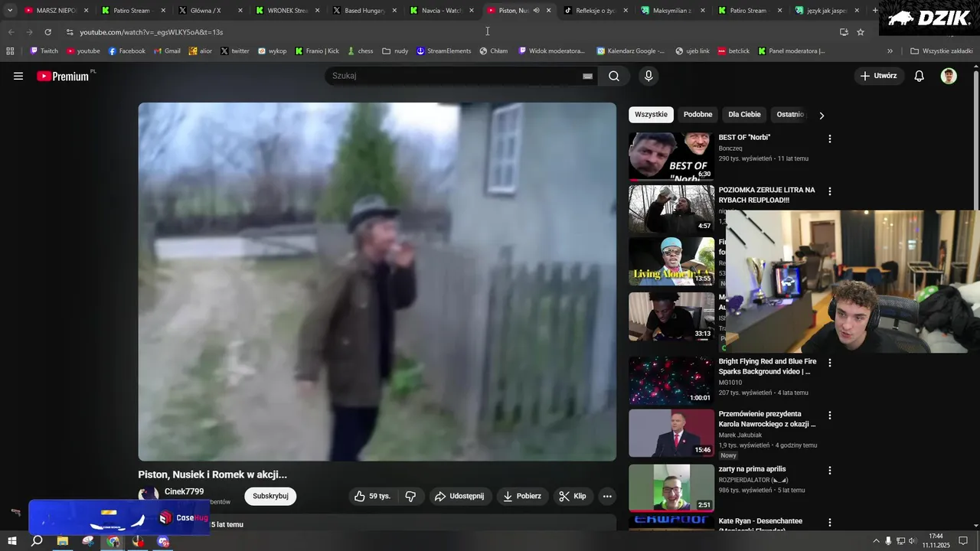Switch to the Refleksje o życiu TikTok tab
Viewport: 980px width, 551px height.
click(595, 11)
